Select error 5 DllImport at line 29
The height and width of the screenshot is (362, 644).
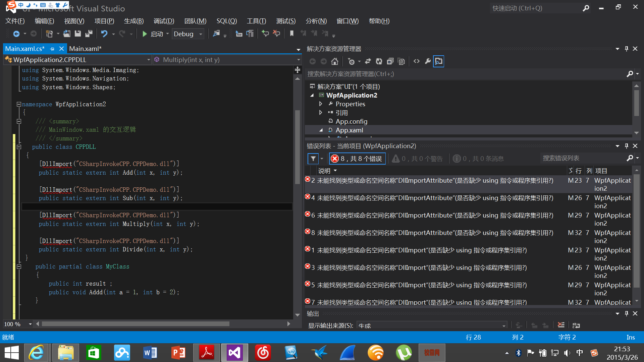[x=468, y=289]
